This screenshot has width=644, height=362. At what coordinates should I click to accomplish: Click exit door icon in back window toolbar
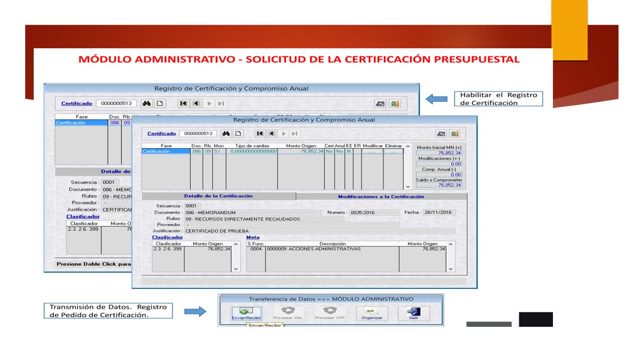click(395, 103)
